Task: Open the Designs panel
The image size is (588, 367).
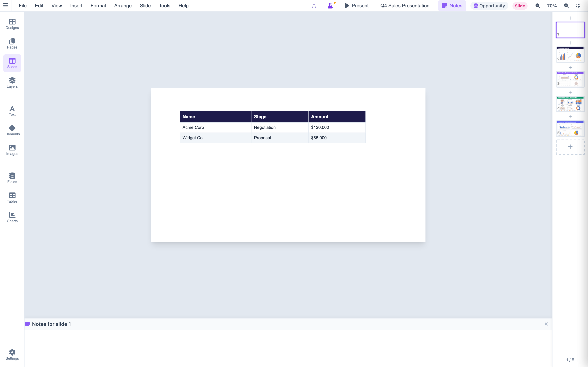Action: click(x=12, y=24)
